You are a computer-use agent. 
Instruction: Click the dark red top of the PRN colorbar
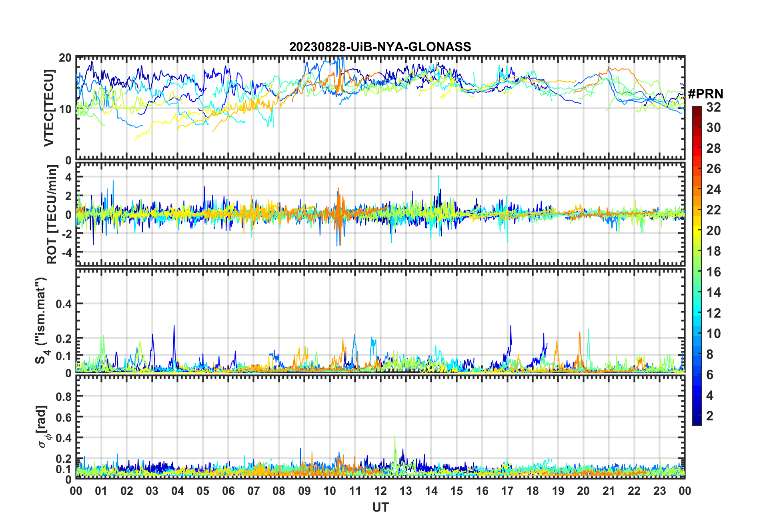coord(697,110)
